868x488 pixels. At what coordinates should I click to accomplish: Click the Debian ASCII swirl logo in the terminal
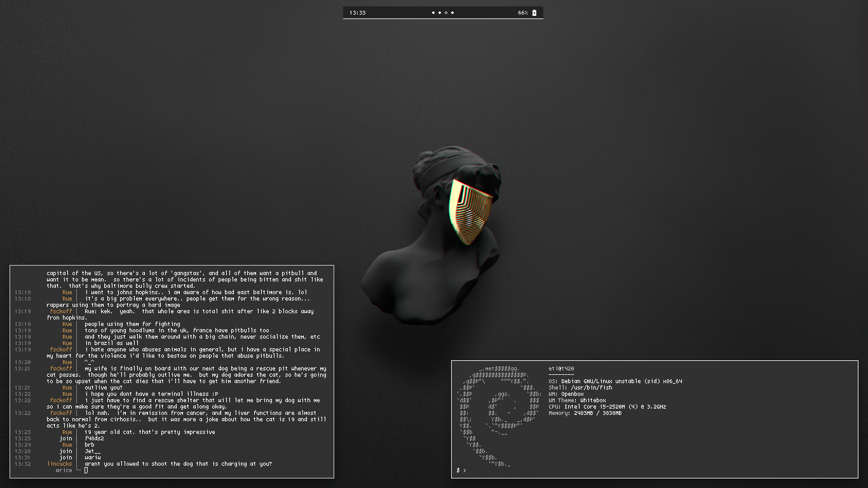coord(499,416)
